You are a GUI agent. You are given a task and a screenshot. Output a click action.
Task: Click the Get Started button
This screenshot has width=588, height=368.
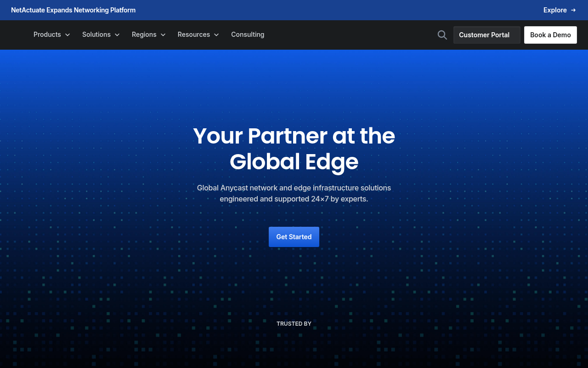pos(294,237)
